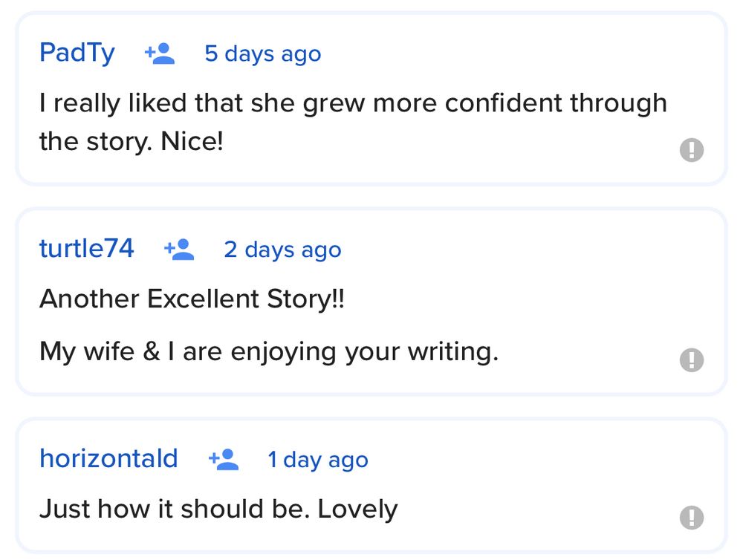Report turtle74's comment via exclamation icon
The height and width of the screenshot is (560, 743).
tap(691, 360)
